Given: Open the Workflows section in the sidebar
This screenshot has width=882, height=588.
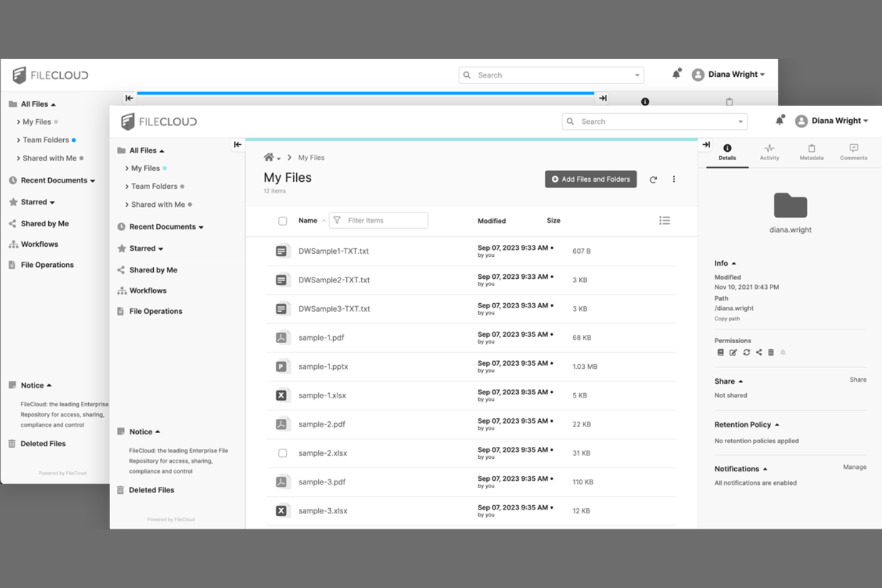Looking at the screenshot, I should [148, 290].
